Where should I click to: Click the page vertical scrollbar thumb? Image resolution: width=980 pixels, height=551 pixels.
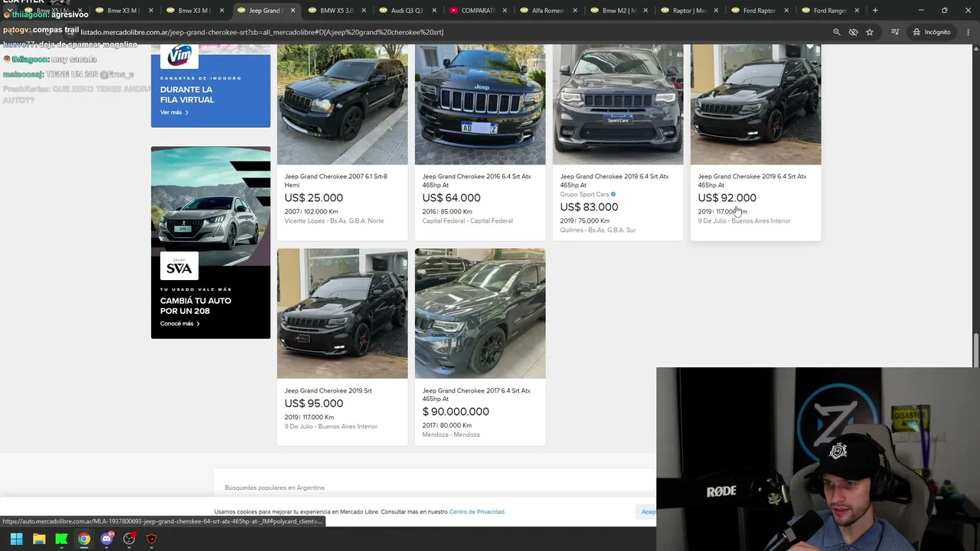pos(976,350)
